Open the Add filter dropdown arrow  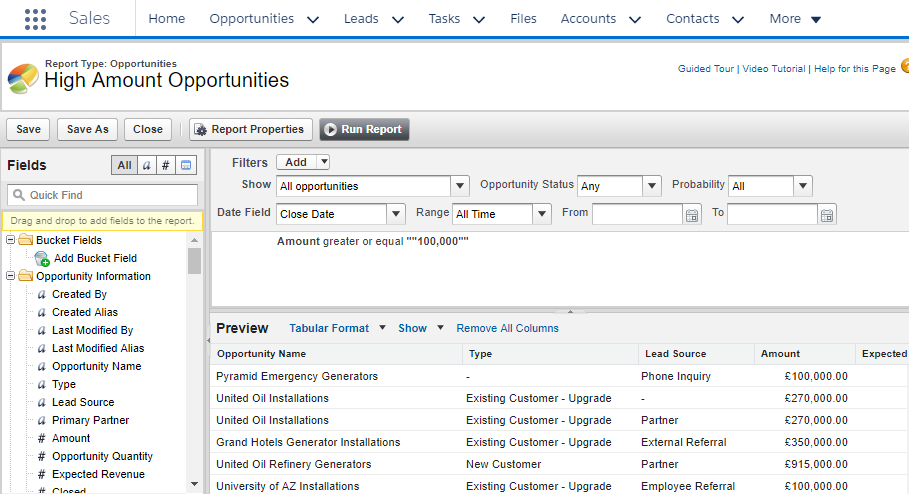[324, 162]
